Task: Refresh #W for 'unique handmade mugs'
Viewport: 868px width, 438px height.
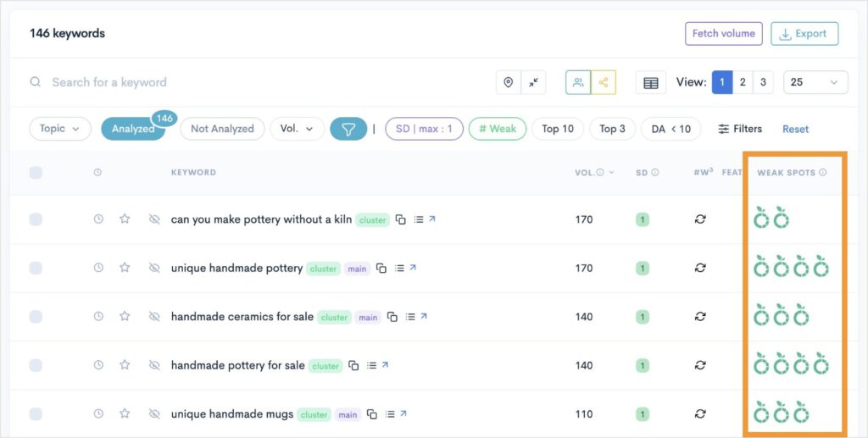Action: point(700,414)
